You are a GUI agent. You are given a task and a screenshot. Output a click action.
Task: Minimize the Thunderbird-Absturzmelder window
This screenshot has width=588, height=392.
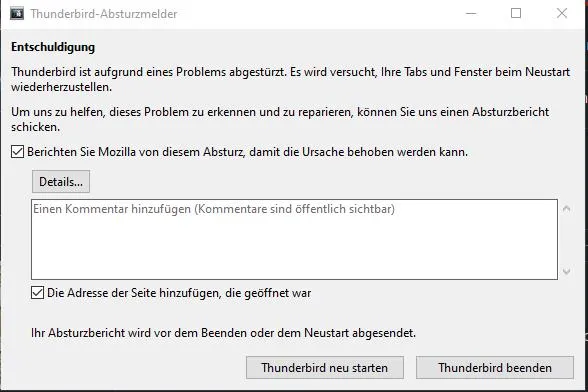coord(471,14)
